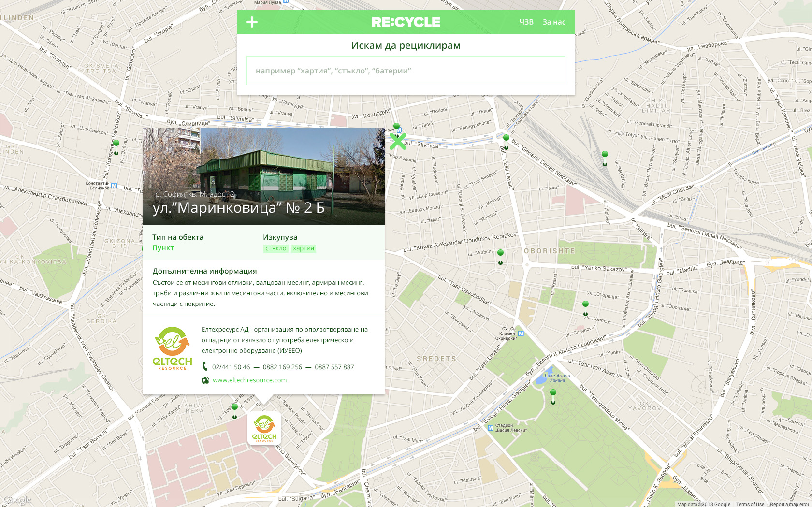This screenshot has height=507, width=812.
Task: Select green pin by ul. Vrabcha near Oborishte
Action: (500, 256)
